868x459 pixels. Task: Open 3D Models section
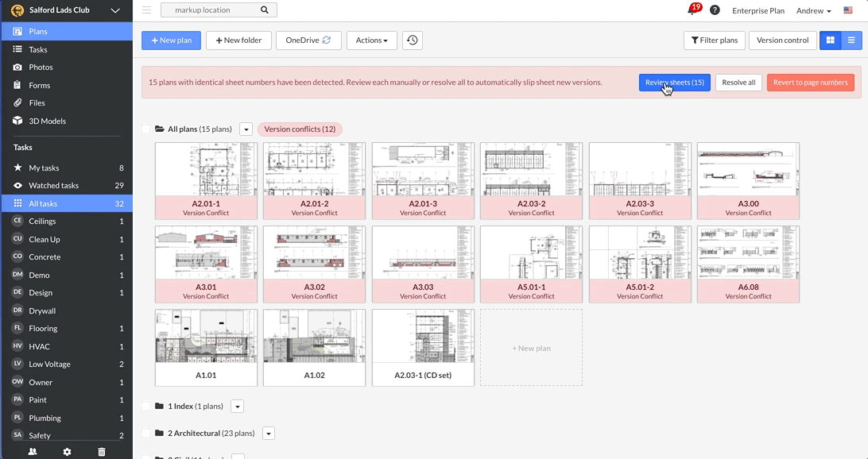click(x=47, y=121)
